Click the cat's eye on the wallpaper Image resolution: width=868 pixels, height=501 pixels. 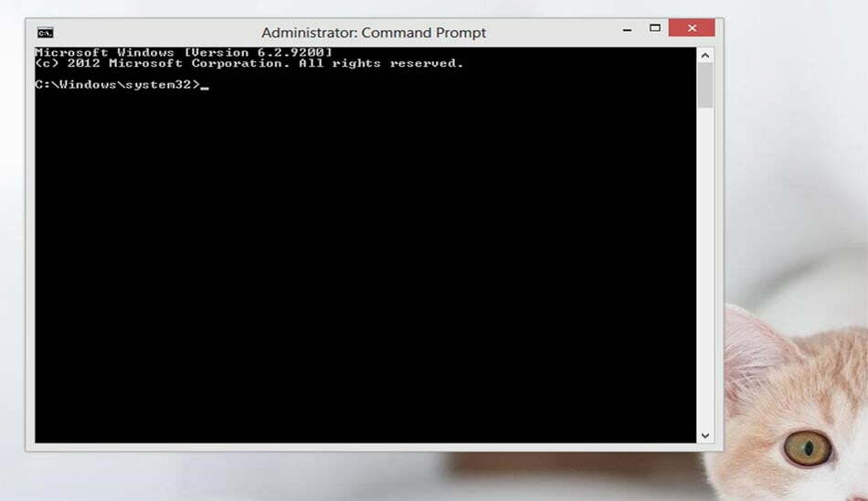point(808,448)
